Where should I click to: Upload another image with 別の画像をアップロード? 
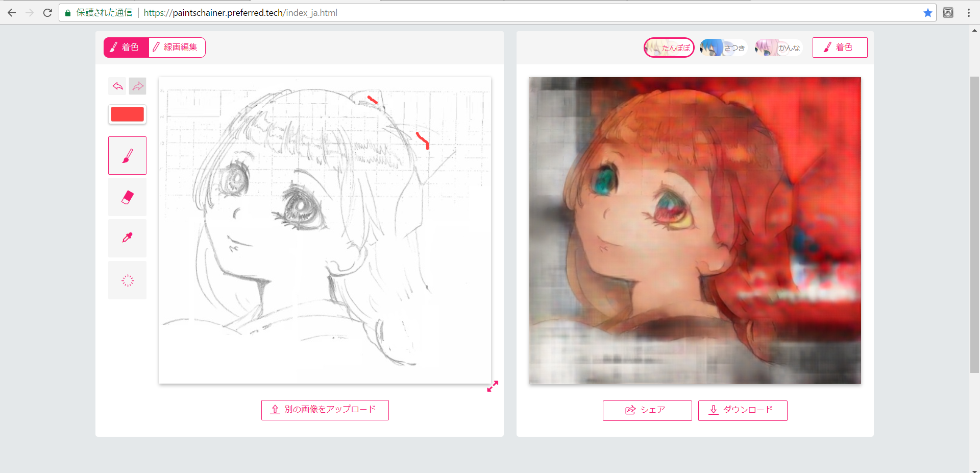pyautogui.click(x=325, y=410)
